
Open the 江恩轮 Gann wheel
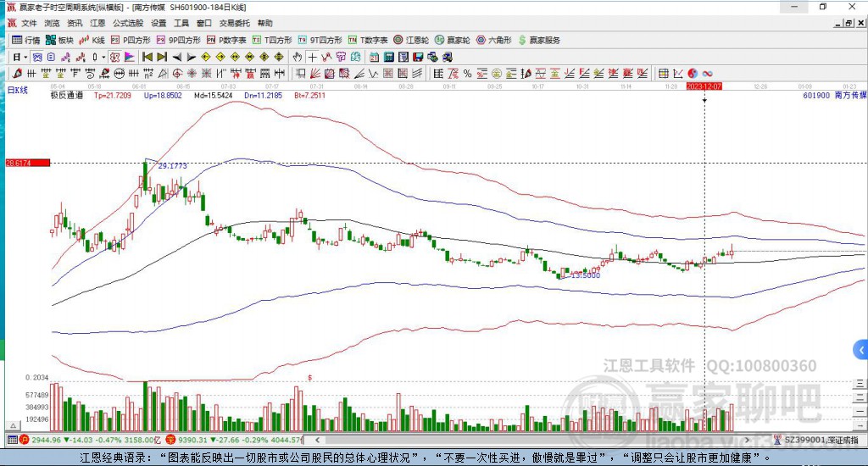coord(411,40)
